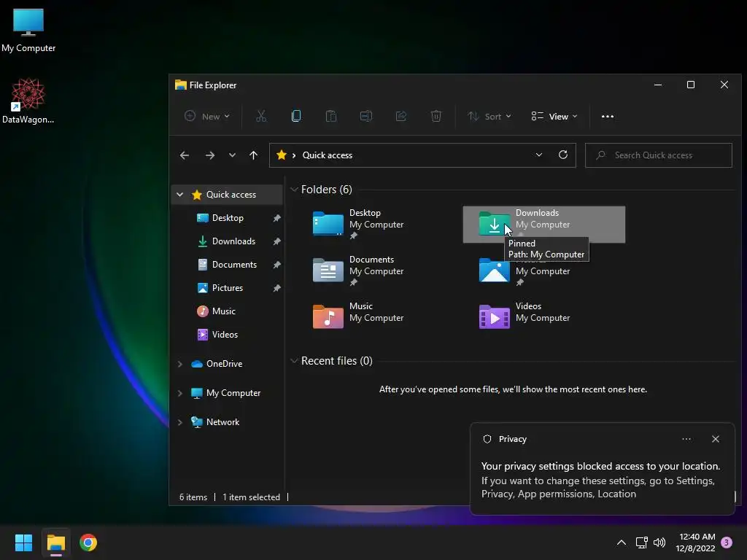Click the Privacy notification message
Viewport: 747px width, 560px height.
pos(600,480)
